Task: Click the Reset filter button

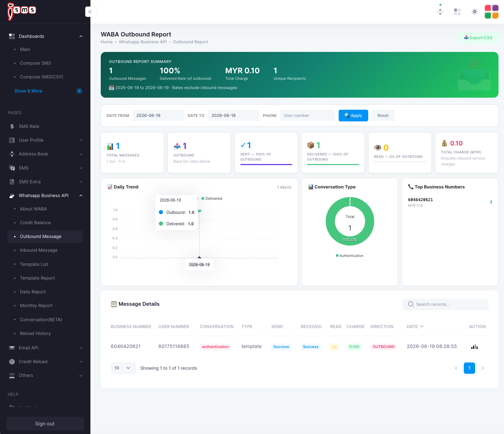Action: tap(383, 116)
